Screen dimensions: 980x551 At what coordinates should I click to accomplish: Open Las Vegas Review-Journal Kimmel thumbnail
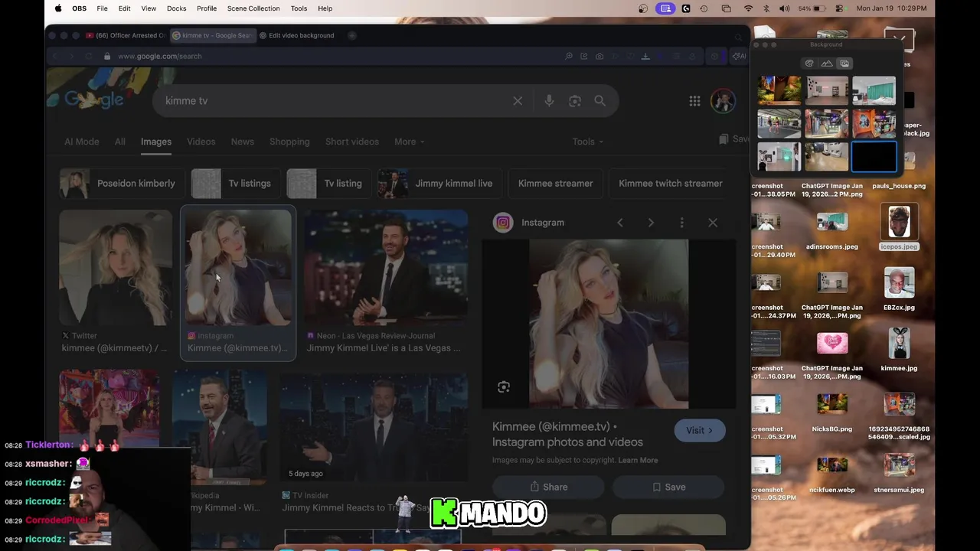pos(387,268)
